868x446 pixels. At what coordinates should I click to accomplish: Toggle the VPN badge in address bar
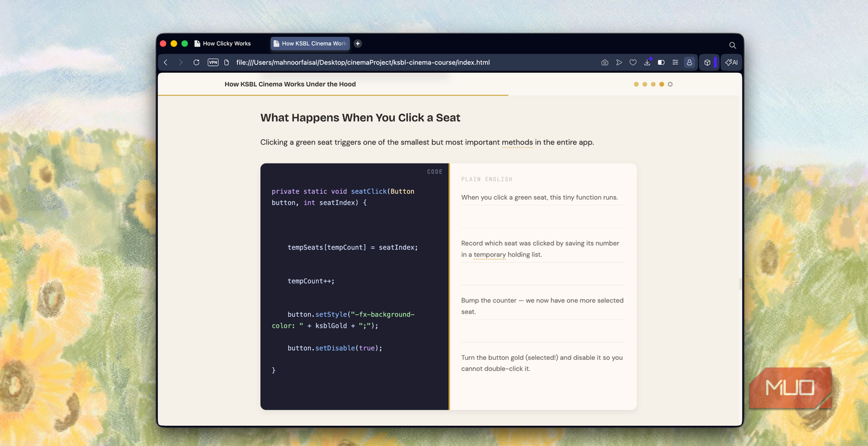[213, 62]
